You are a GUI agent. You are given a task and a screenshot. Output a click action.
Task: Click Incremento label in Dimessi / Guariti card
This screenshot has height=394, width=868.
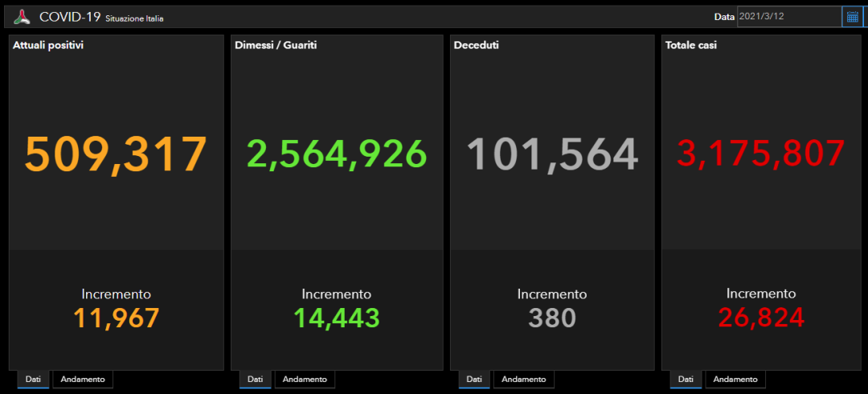coord(337,293)
